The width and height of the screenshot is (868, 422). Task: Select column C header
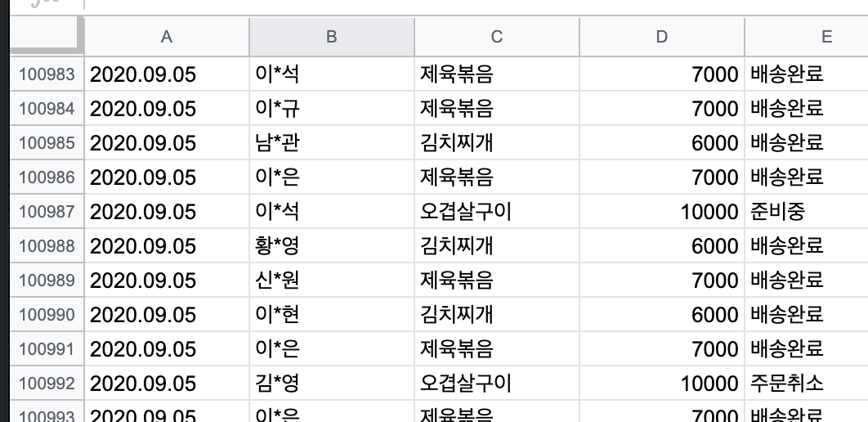click(x=497, y=37)
